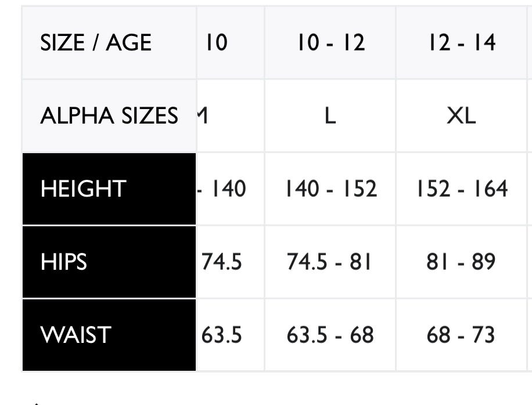Select the 81 - 89 hips cell

coord(462,262)
